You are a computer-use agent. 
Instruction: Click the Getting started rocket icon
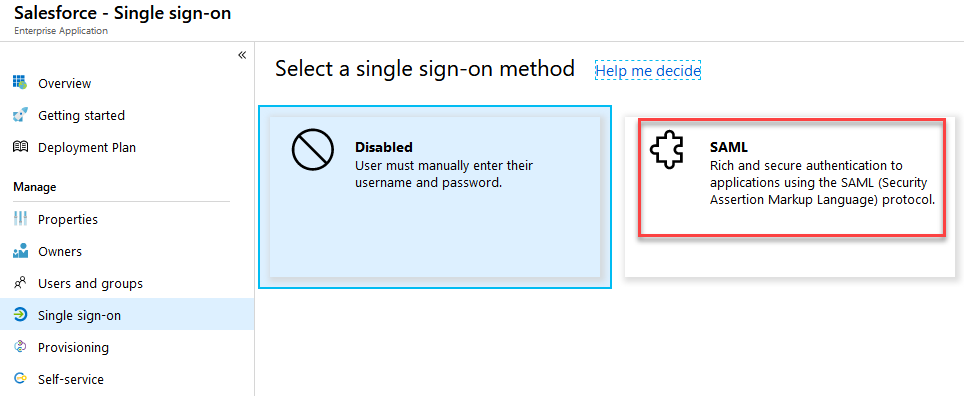pos(20,115)
